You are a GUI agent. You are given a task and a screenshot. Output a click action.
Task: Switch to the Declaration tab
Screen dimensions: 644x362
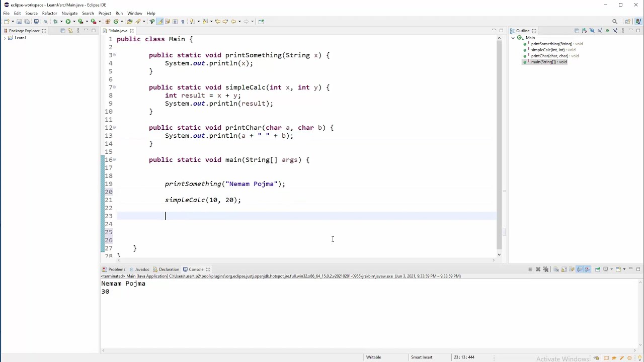pos(167,269)
